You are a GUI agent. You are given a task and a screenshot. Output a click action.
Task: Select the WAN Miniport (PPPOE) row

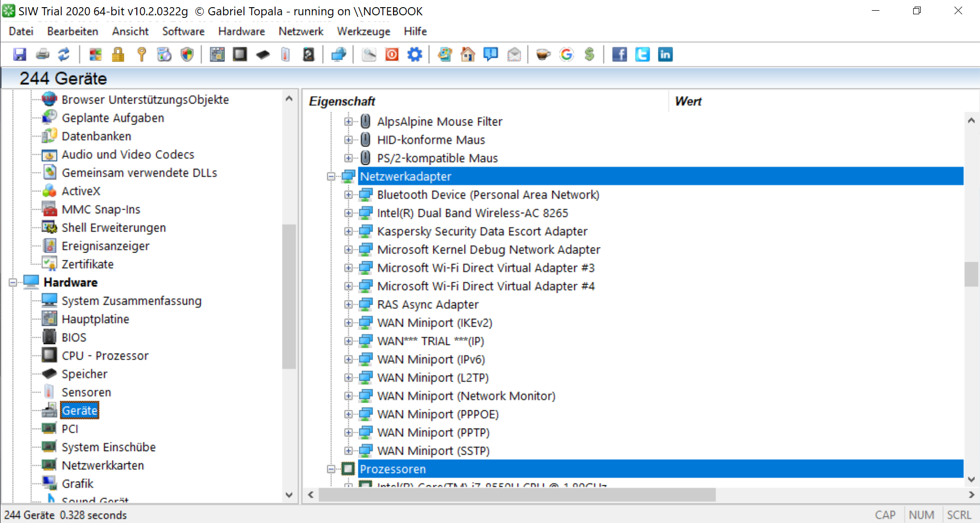point(438,414)
